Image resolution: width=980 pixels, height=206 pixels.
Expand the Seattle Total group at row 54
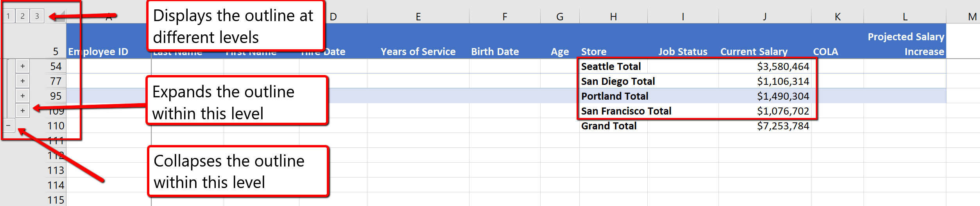pos(23,66)
